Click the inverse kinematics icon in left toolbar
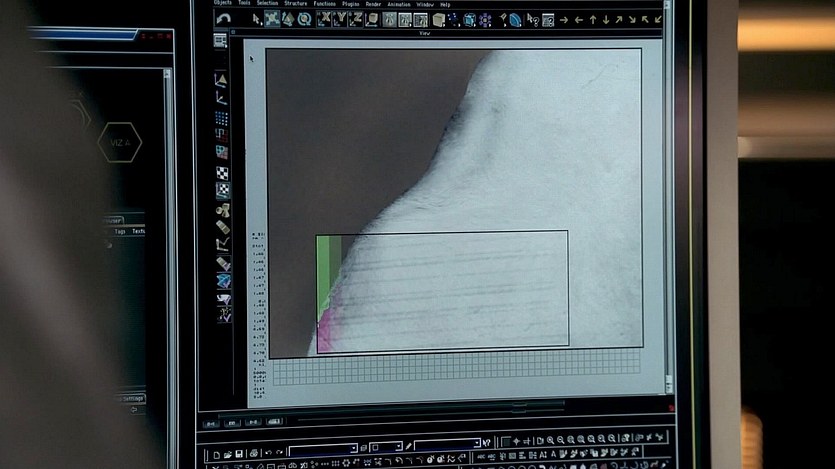 (223, 244)
